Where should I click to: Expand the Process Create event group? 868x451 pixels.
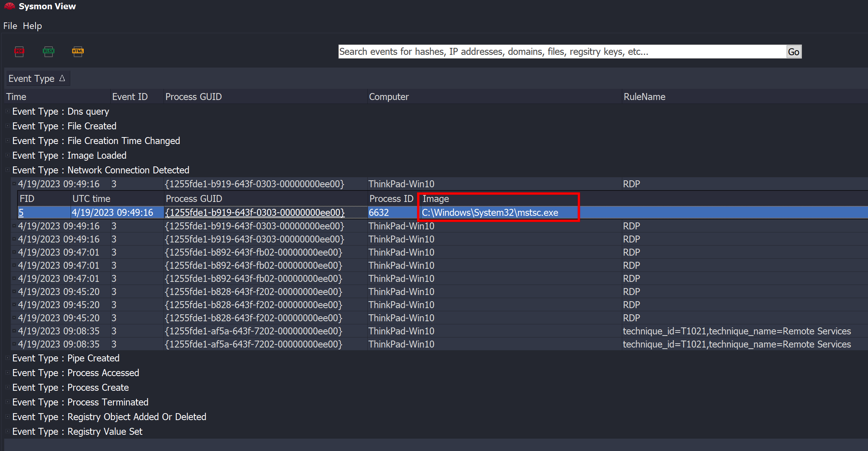pyautogui.click(x=7, y=387)
